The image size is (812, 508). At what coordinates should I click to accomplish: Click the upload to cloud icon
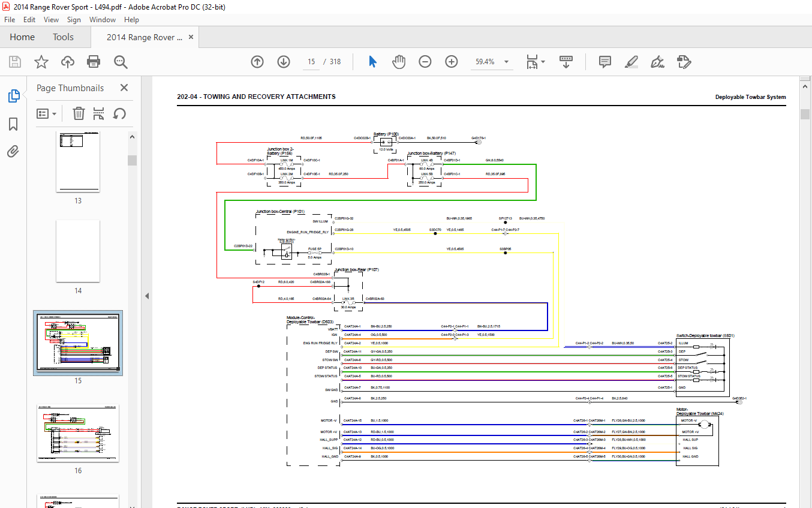68,62
